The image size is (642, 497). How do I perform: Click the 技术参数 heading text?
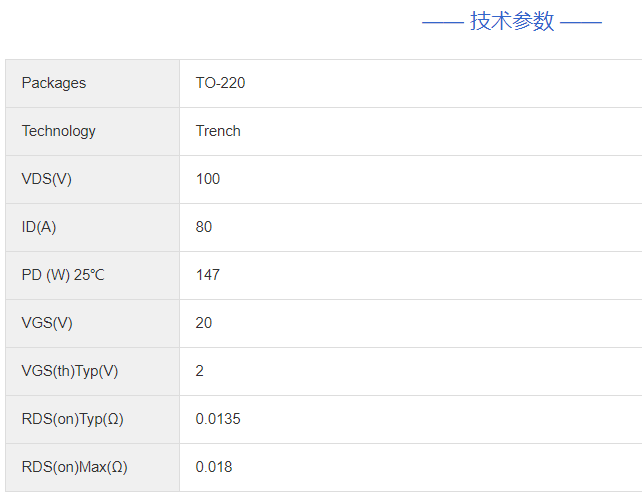tap(512, 22)
